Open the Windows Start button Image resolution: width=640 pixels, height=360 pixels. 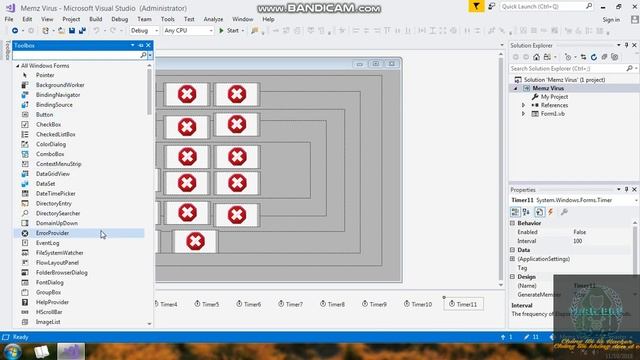pyautogui.click(x=13, y=351)
